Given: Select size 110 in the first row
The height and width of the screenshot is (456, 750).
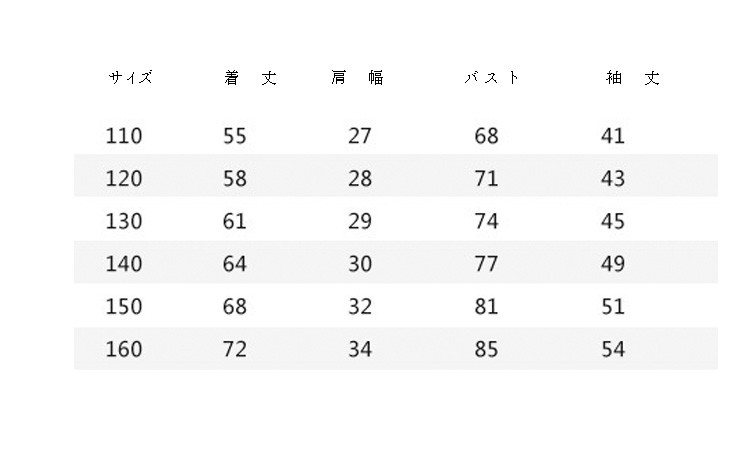Looking at the screenshot, I should tap(124, 136).
